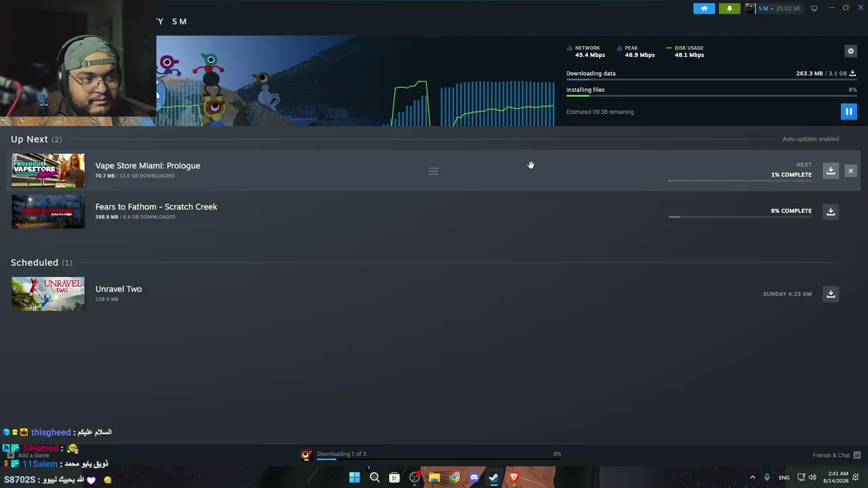Open Steam announcements megaphone button
868x488 pixels.
(704, 8)
